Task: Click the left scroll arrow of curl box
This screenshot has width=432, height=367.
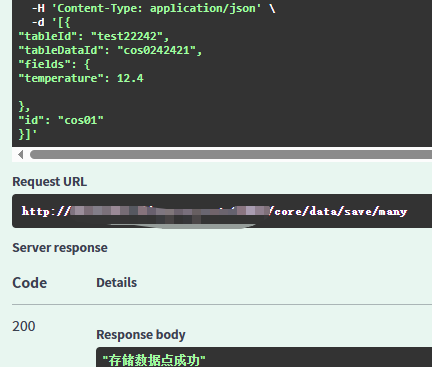Action: (x=20, y=155)
